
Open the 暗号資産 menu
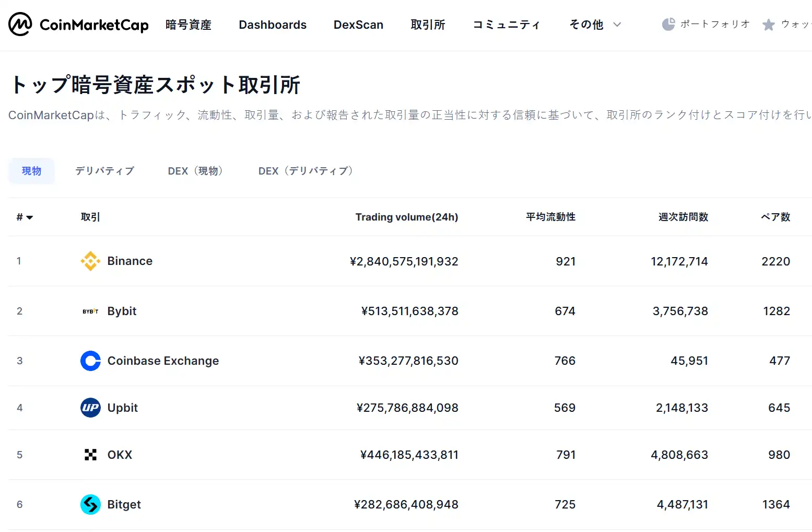click(189, 25)
